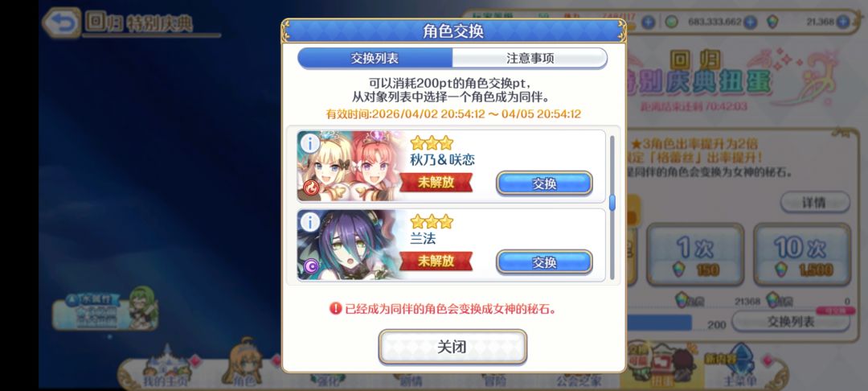Tap the fire element icon on 秋乃&咲恋 card

pyautogui.click(x=310, y=189)
